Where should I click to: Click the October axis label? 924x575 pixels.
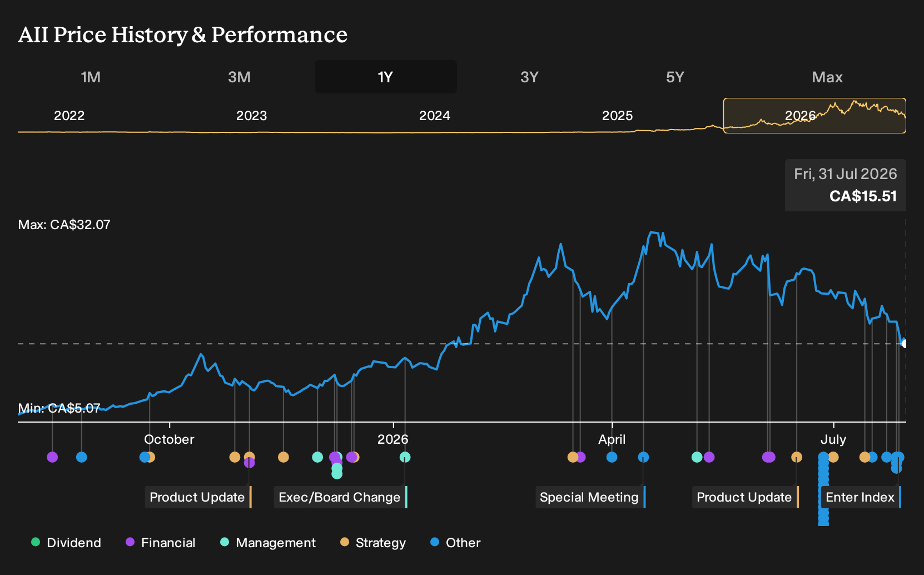(x=169, y=439)
